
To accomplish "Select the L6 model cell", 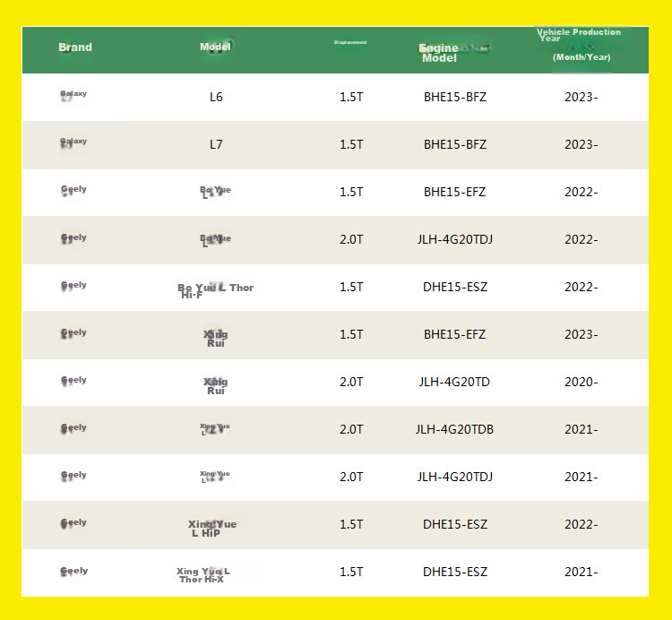I will [216, 98].
